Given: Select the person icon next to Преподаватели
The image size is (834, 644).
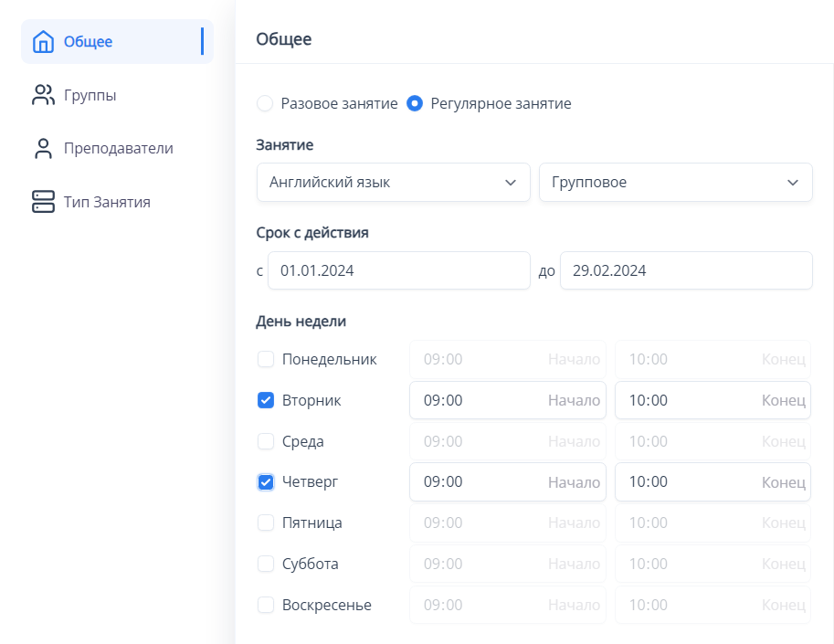Looking at the screenshot, I should pyautogui.click(x=43, y=148).
